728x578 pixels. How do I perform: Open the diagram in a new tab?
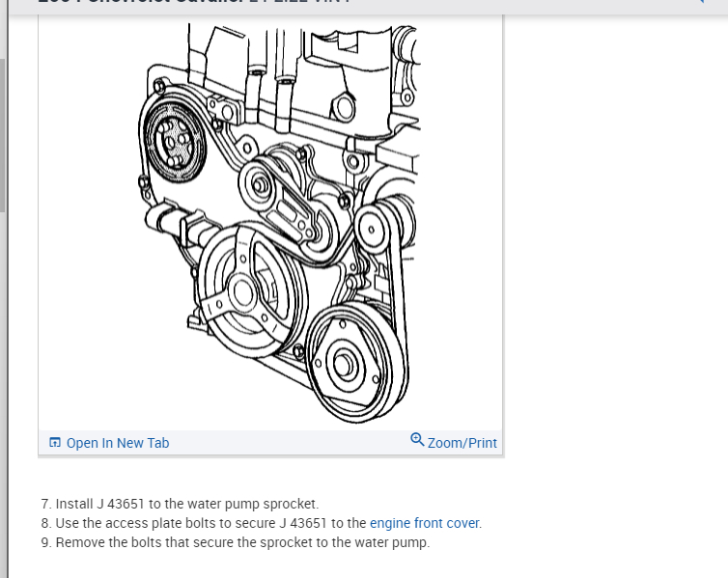click(x=109, y=443)
